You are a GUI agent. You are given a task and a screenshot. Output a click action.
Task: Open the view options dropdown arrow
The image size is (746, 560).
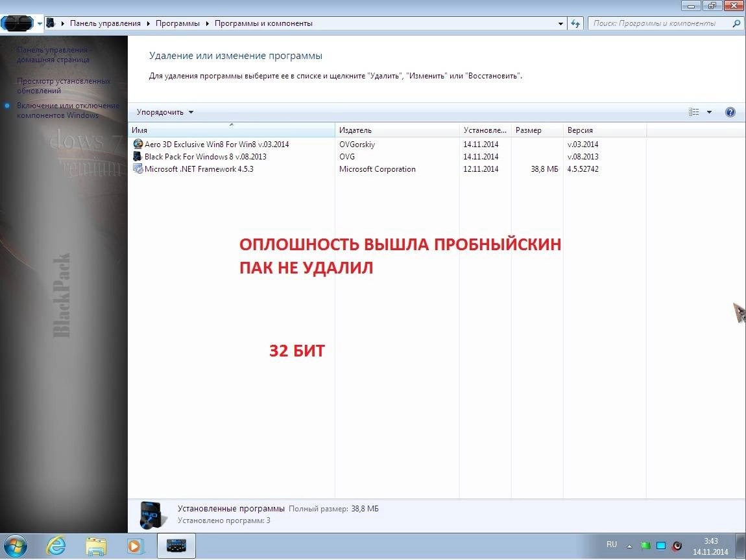click(709, 112)
